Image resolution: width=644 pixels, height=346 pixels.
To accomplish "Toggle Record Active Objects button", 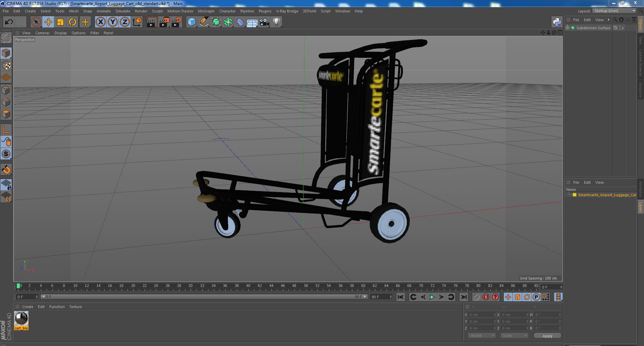I will (476, 297).
